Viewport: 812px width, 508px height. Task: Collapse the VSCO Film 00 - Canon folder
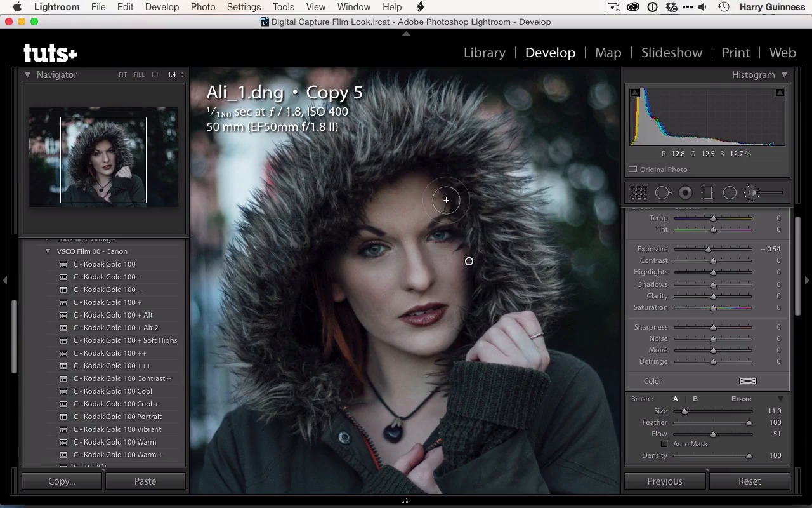click(48, 251)
